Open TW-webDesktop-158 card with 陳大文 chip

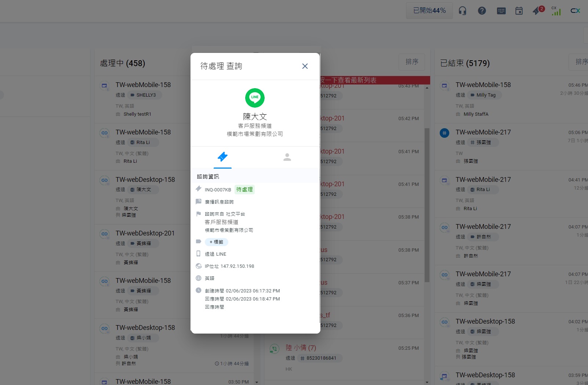click(142, 197)
